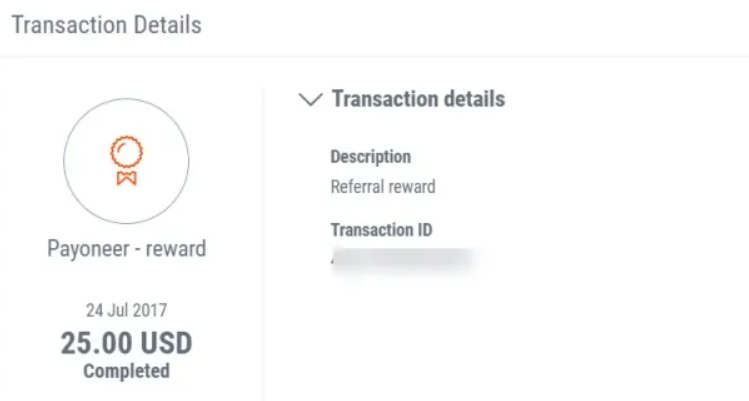The image size is (749, 401).
Task: Click the "Completed" status label
Action: (x=126, y=371)
